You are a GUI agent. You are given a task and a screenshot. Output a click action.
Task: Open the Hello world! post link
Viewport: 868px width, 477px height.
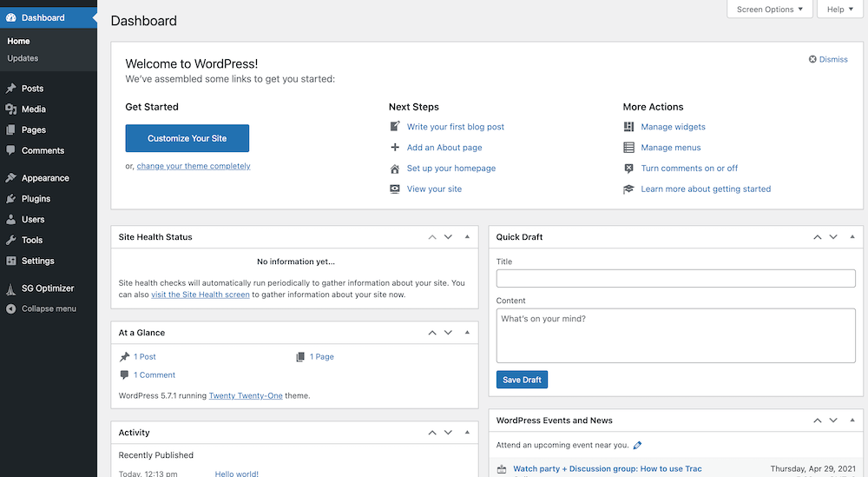coord(236,474)
